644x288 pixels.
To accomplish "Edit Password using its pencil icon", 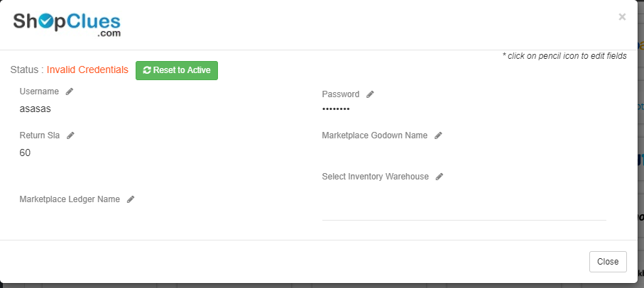I will click(x=370, y=94).
